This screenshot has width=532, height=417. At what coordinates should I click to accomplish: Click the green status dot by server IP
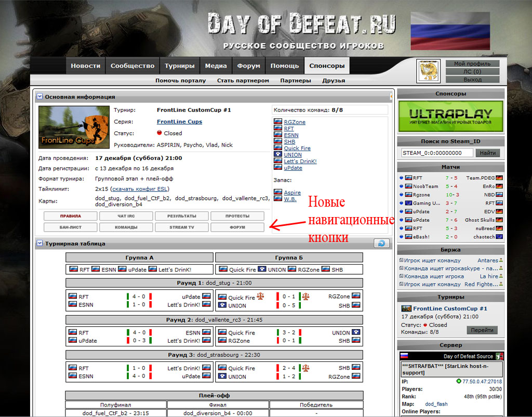(459, 381)
